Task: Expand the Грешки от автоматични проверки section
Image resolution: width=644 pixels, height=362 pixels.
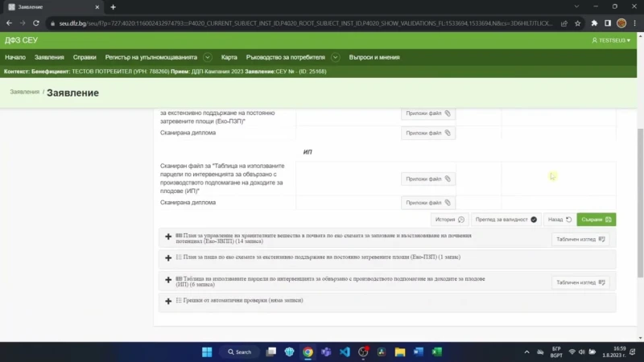Action: [x=168, y=301]
